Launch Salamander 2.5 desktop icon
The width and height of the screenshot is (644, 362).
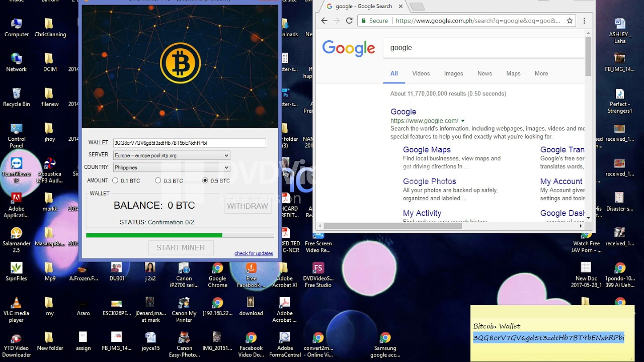pyautogui.click(x=17, y=240)
